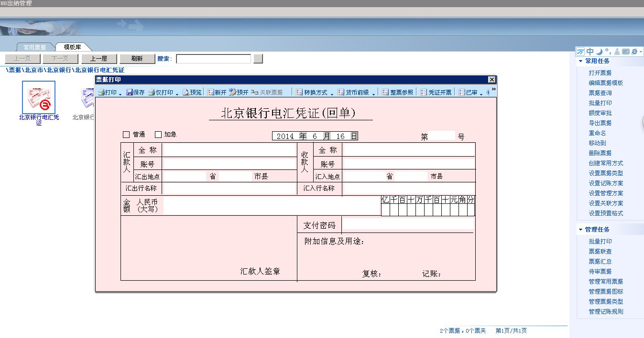Click the 货币前缀 toolbar icon
644x338 pixels.
pos(341,92)
